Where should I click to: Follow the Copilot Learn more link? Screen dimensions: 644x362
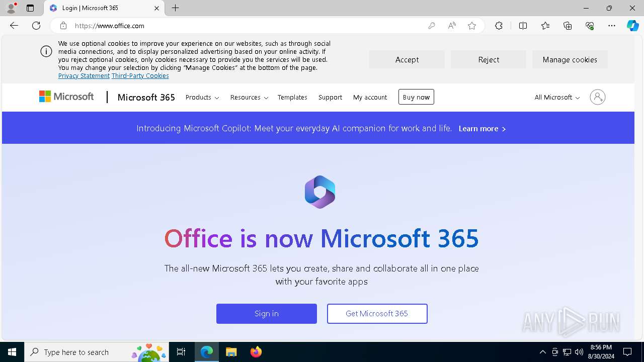(x=482, y=129)
